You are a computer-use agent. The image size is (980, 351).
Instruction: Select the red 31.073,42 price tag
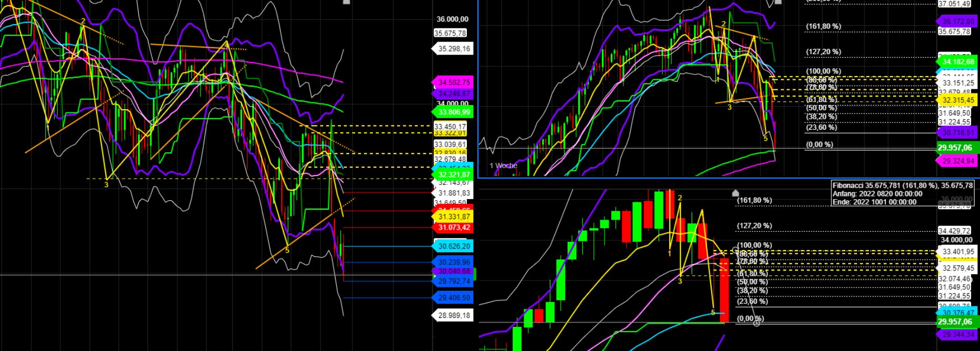[452, 228]
